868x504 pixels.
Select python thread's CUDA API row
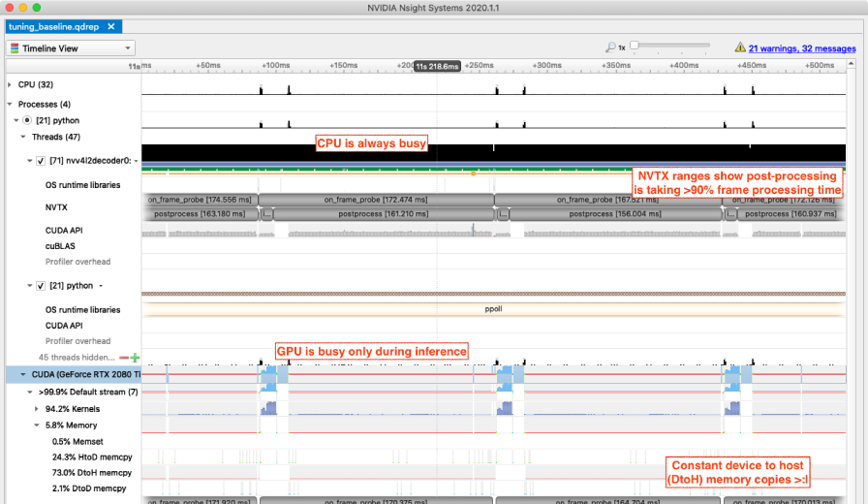click(x=64, y=326)
